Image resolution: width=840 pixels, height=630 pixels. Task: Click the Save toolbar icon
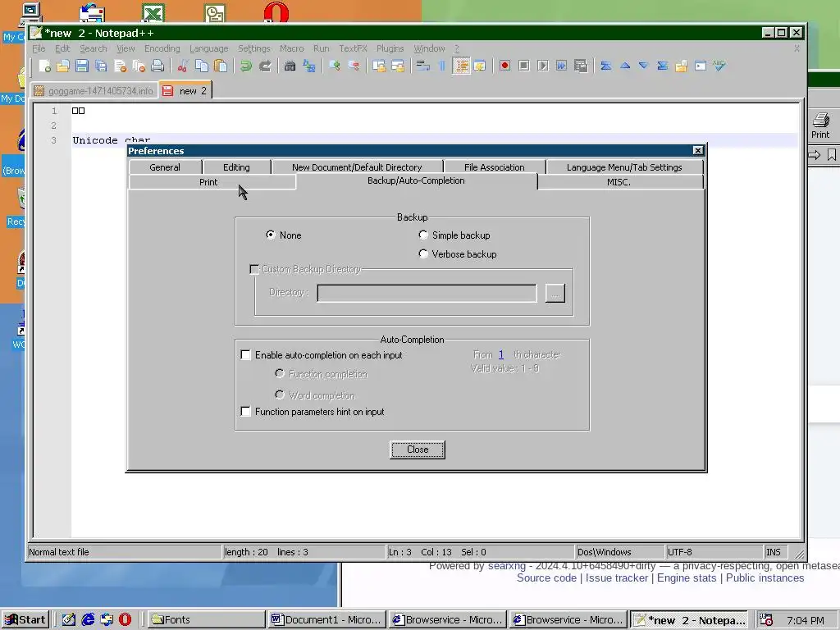click(x=82, y=66)
